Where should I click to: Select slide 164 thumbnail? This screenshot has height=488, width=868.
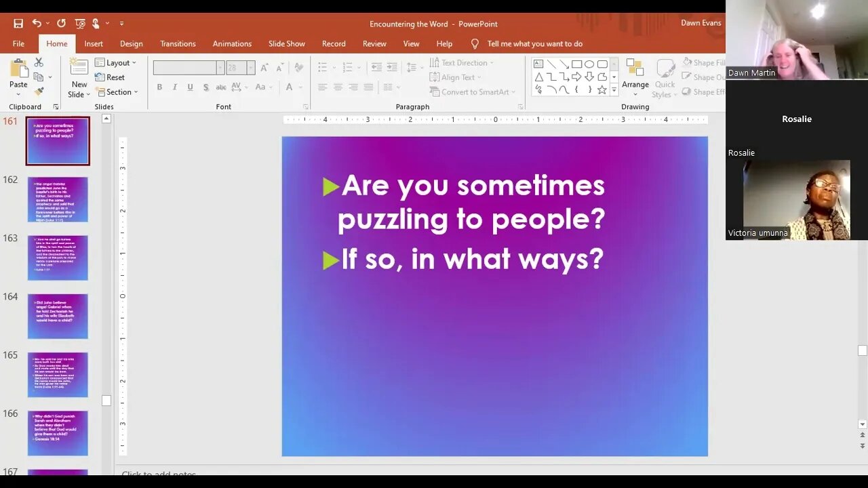[x=58, y=316]
